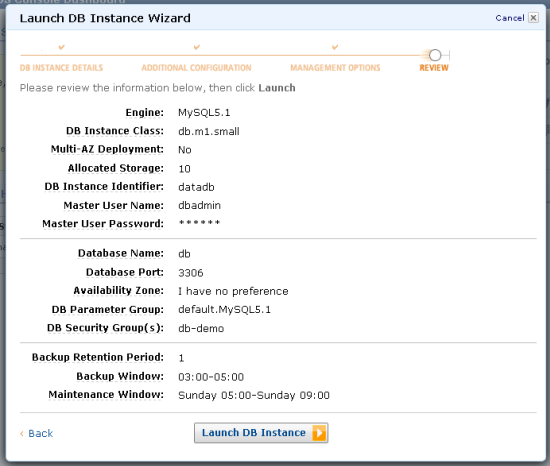Screen dimensions: 550x466
Task: Click the Master User Name label
Action: click(113, 205)
